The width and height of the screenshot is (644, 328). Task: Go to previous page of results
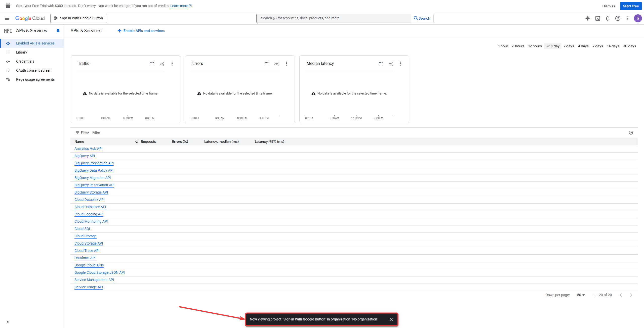point(621,295)
